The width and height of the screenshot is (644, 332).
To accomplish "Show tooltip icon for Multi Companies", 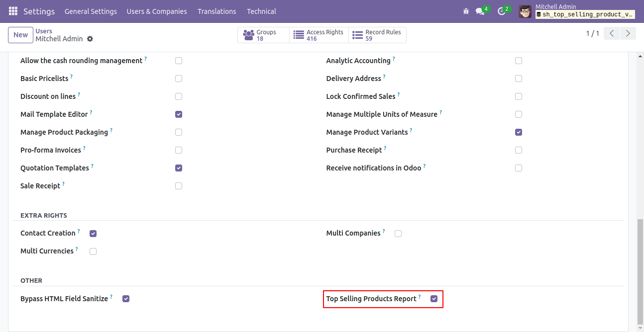I will click(x=384, y=231).
